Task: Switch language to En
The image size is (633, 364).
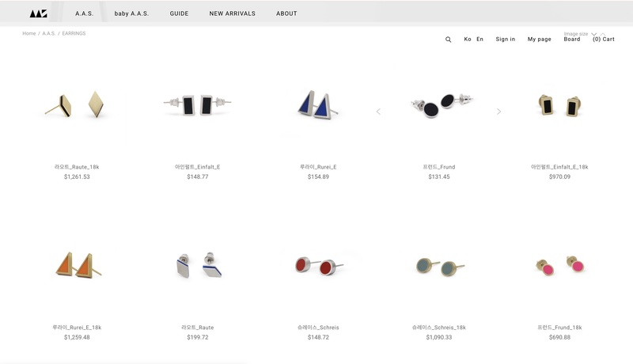Action: coord(479,39)
